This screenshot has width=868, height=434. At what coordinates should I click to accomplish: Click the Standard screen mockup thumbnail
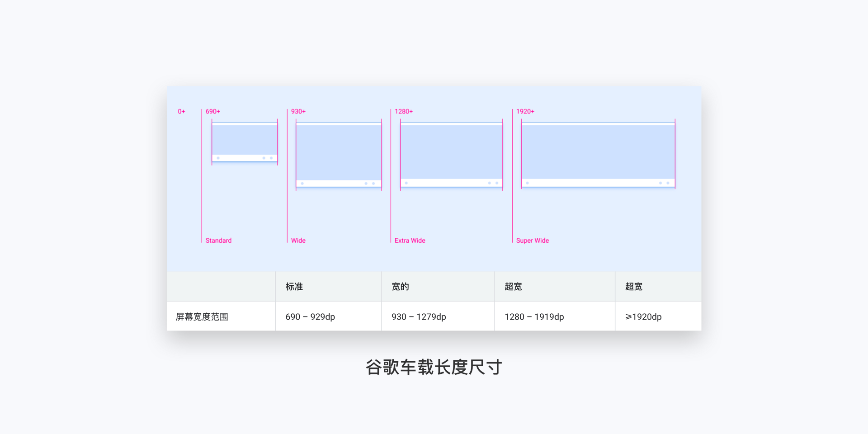(245, 142)
